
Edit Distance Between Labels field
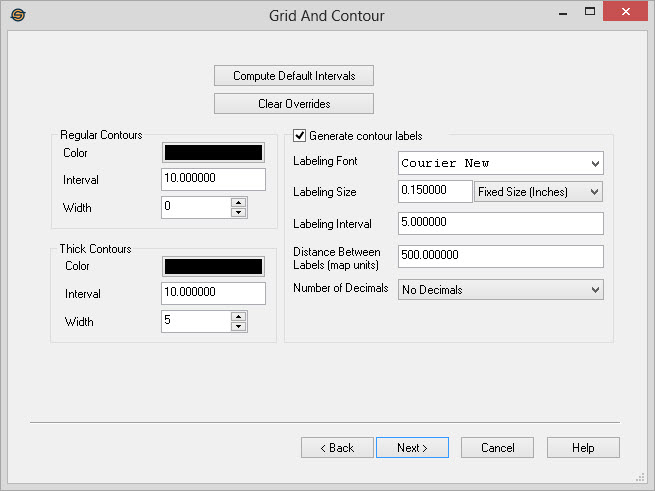(x=500, y=256)
